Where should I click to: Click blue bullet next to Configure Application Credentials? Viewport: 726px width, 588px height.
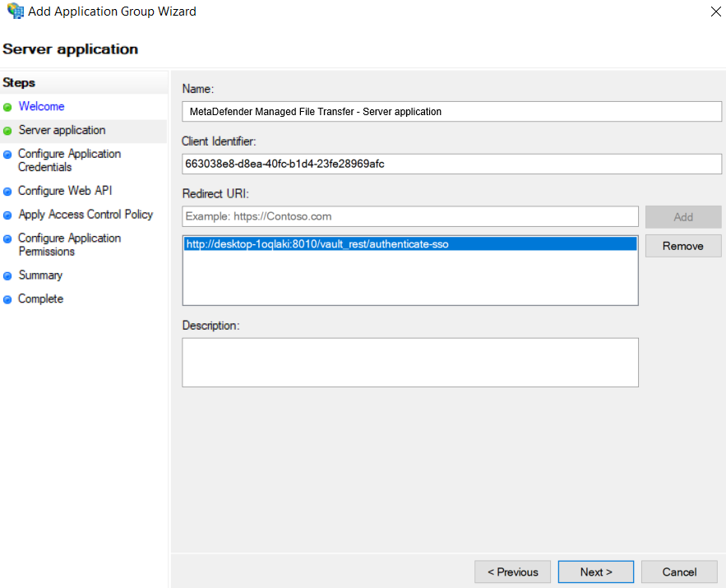tap(7, 155)
